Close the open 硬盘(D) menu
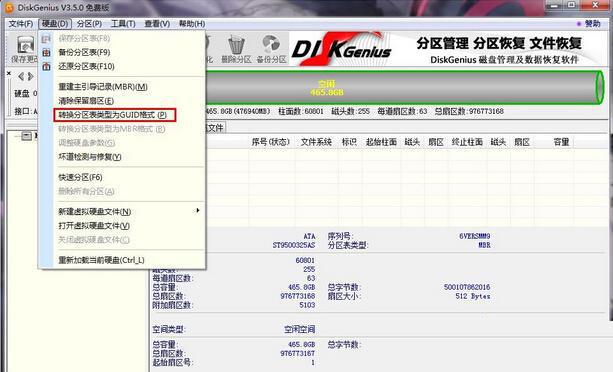This screenshot has width=613, height=372. [x=55, y=24]
